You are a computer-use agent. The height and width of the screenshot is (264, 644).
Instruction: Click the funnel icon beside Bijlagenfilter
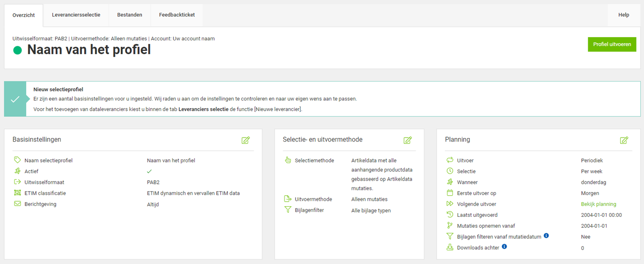pyautogui.click(x=288, y=210)
